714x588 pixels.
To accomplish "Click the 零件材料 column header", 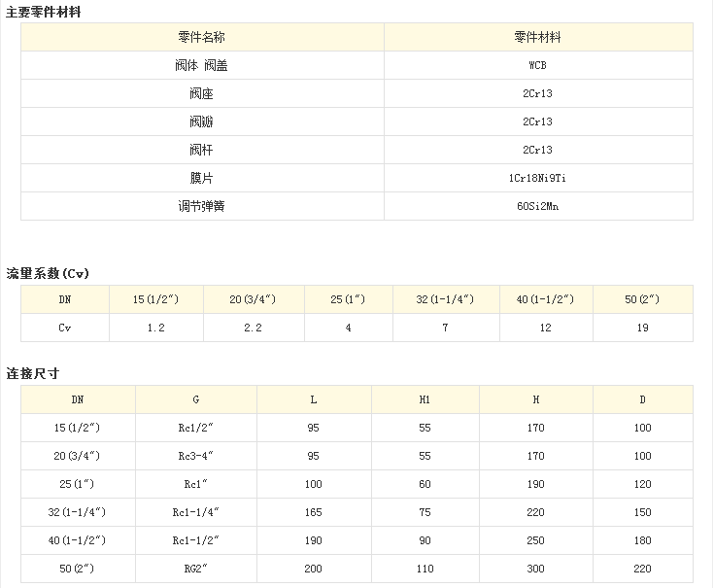I will coord(538,37).
